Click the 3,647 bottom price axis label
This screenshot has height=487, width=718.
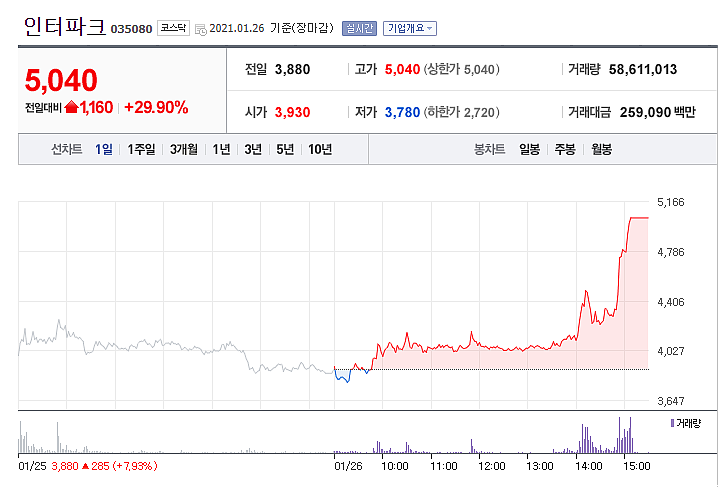pos(671,401)
